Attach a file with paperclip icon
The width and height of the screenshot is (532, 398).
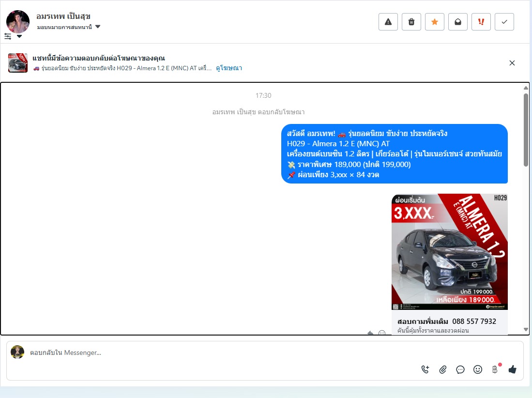(x=443, y=369)
